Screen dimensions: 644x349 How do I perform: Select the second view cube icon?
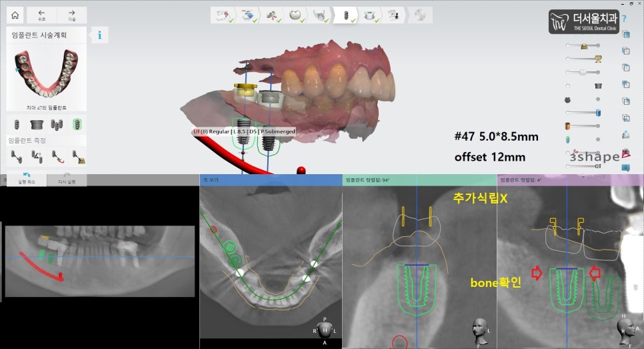pos(626,51)
